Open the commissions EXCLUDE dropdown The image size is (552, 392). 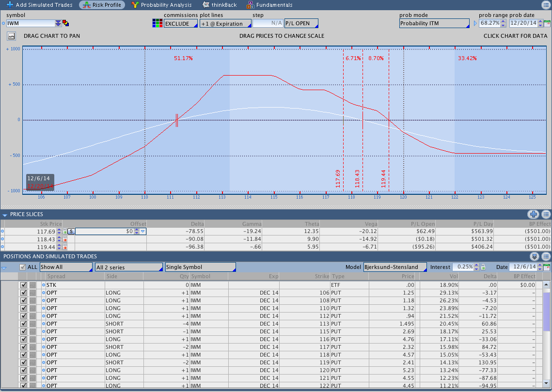click(181, 24)
